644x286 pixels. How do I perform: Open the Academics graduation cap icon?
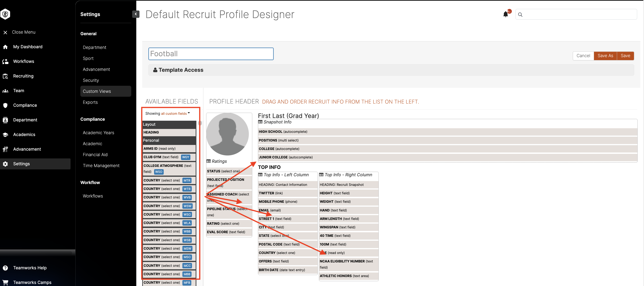pos(5,134)
